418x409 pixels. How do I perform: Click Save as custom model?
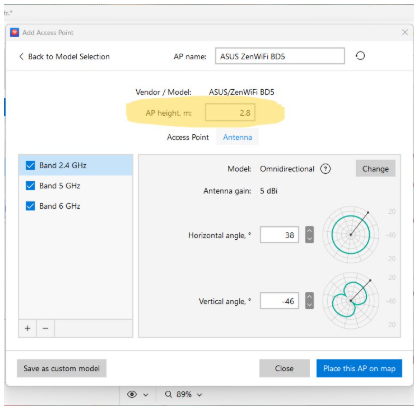coord(62,368)
